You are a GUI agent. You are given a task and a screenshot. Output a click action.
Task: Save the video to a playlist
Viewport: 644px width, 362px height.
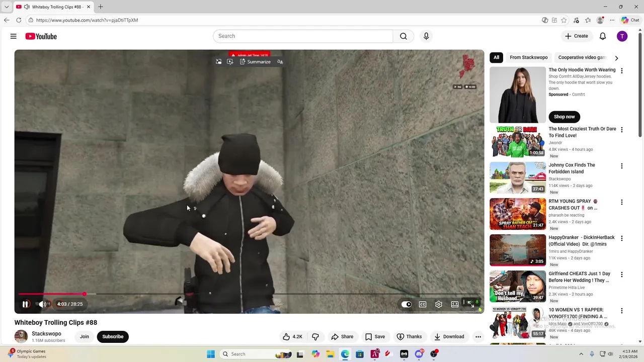click(375, 337)
